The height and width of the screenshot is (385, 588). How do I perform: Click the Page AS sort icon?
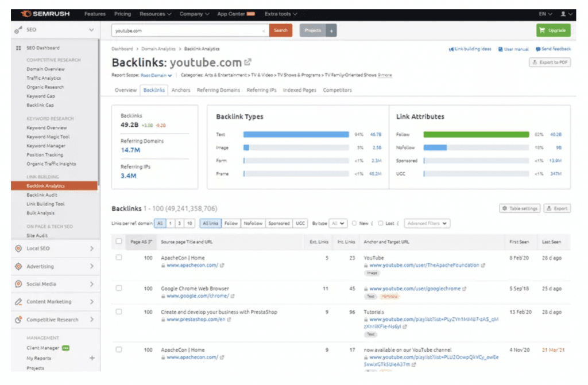(x=150, y=242)
